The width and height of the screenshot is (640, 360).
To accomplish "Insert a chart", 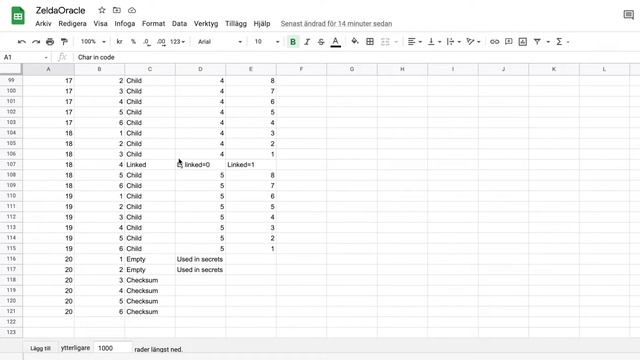I will pyautogui.click(x=522, y=42).
